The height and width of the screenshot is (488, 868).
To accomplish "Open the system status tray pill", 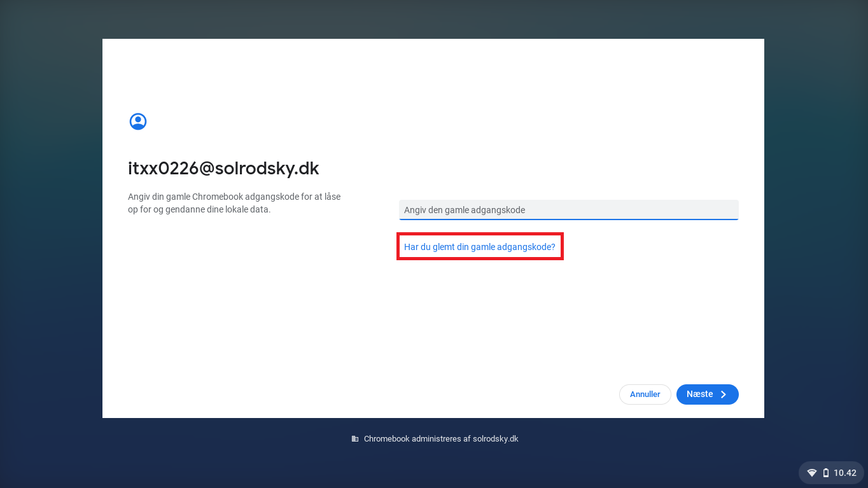I will (x=831, y=473).
